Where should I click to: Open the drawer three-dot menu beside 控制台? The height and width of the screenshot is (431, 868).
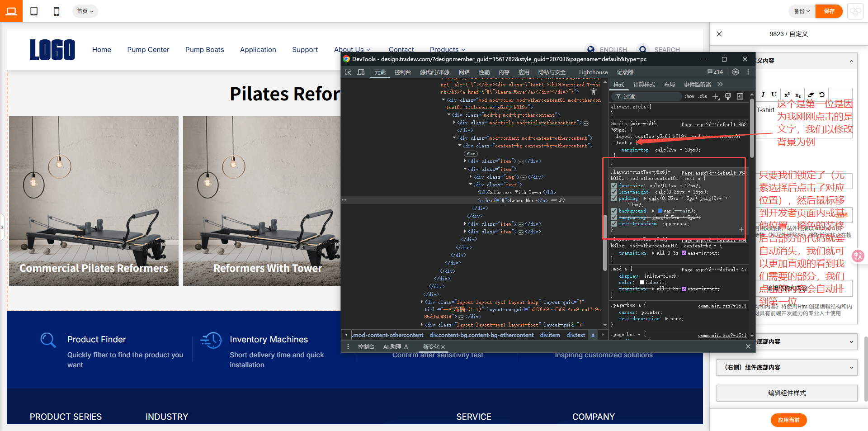(x=348, y=346)
